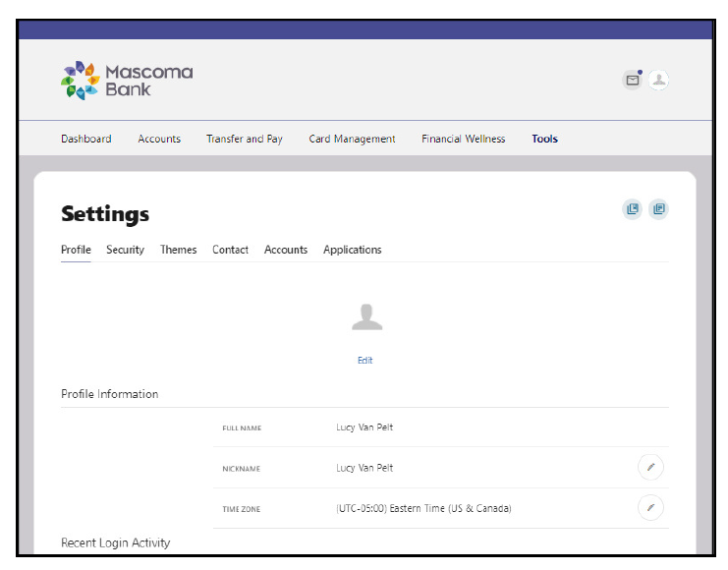Click the second document icon beside Settings
Image resolution: width=728 pixels, height=570 pixels.
[658, 209]
